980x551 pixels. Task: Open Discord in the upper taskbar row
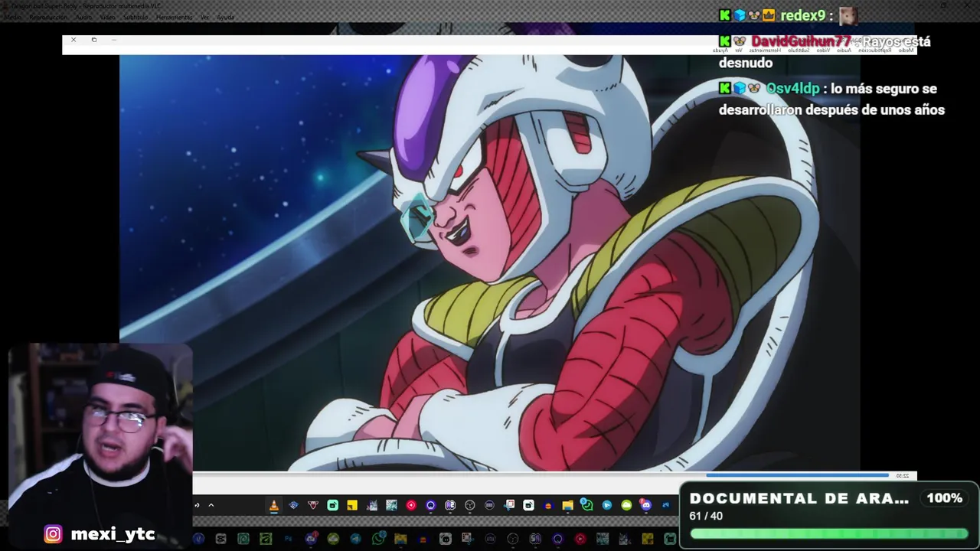click(x=645, y=505)
